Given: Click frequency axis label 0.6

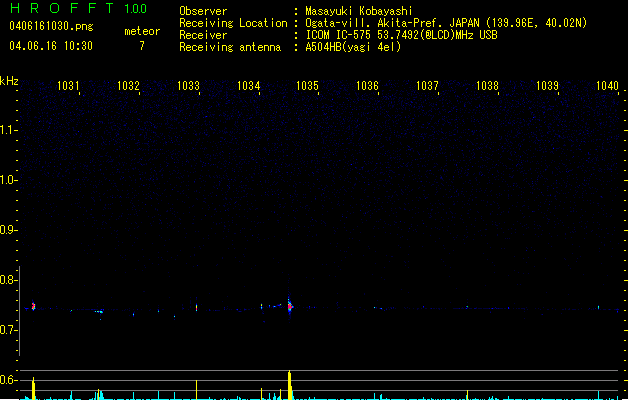Looking at the screenshot, I should click(8, 380).
